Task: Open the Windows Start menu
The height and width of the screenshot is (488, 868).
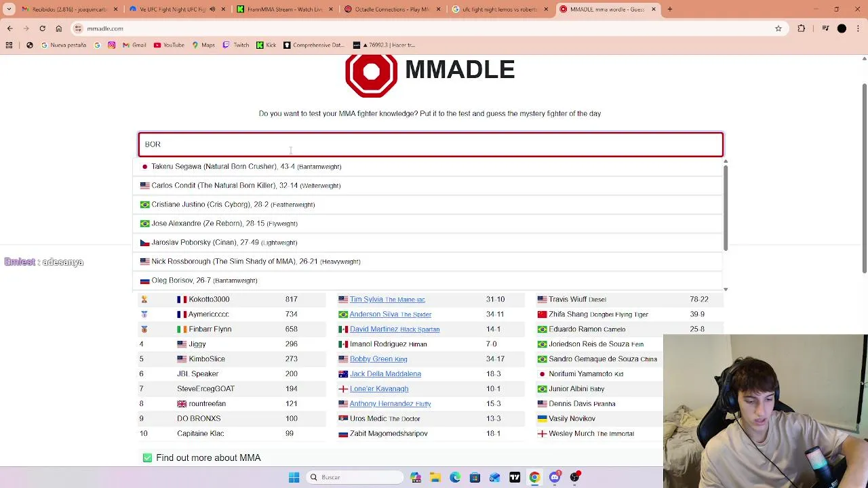Action: click(x=294, y=477)
